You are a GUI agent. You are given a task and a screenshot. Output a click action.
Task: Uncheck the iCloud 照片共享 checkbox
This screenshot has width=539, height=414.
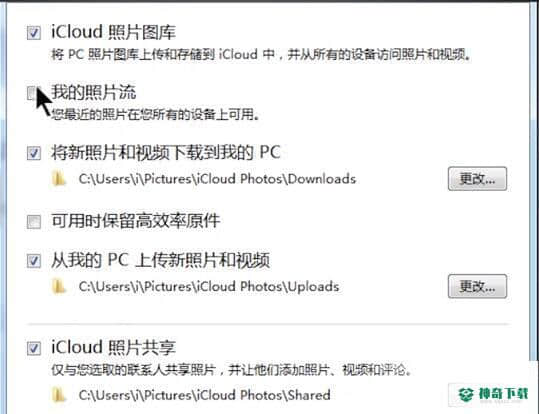coord(34,348)
